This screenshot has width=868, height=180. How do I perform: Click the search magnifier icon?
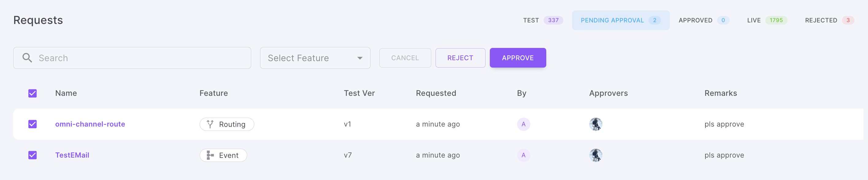click(x=27, y=58)
